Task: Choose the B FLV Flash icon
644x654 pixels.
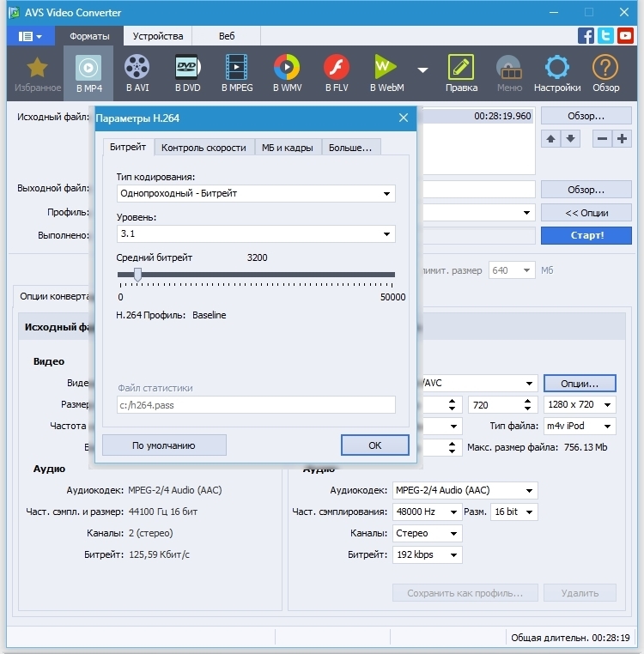Action: [337, 72]
